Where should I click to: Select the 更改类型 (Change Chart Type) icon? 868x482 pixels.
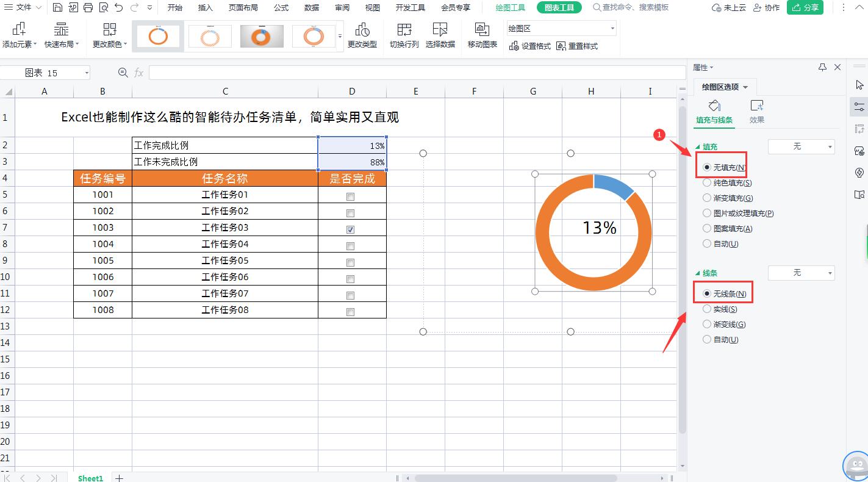[x=363, y=35]
